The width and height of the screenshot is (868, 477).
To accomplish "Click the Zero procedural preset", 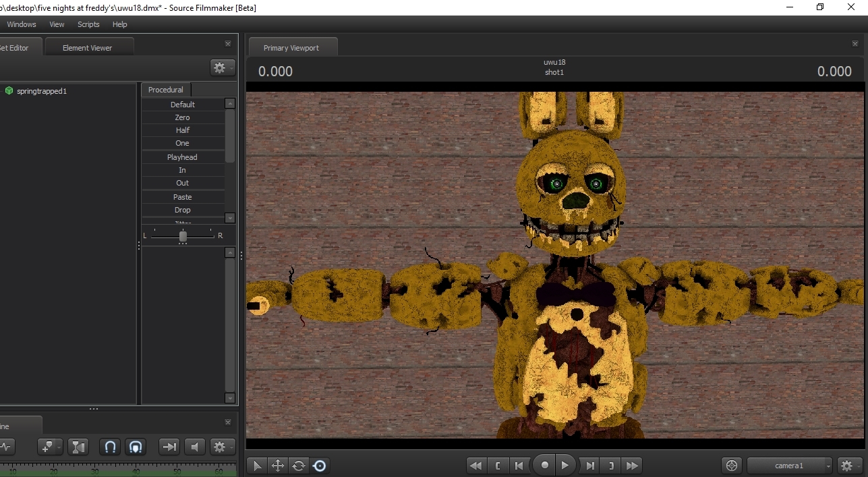I will [x=182, y=117].
